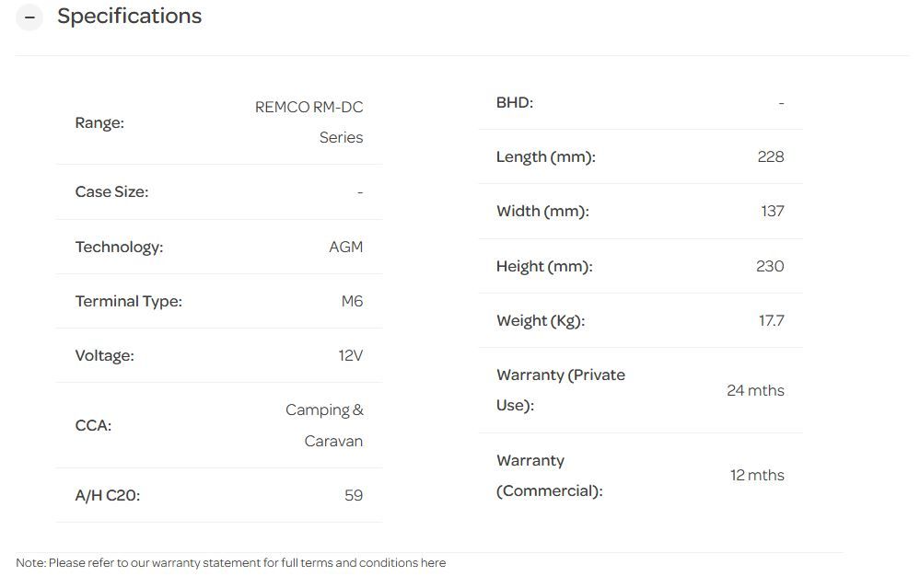Select the '24 mths' private warranty value
The width and height of the screenshot is (920, 588).
(755, 390)
